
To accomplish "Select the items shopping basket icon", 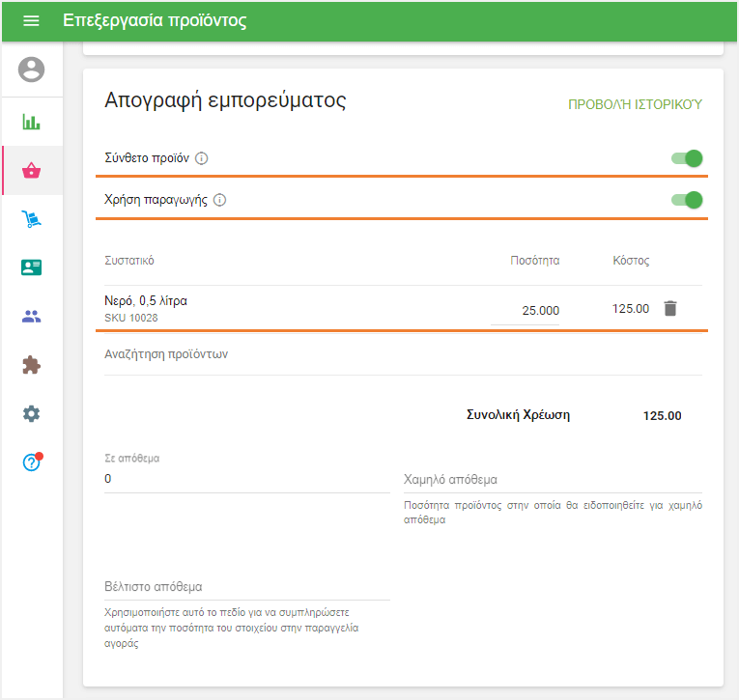I will (32, 171).
